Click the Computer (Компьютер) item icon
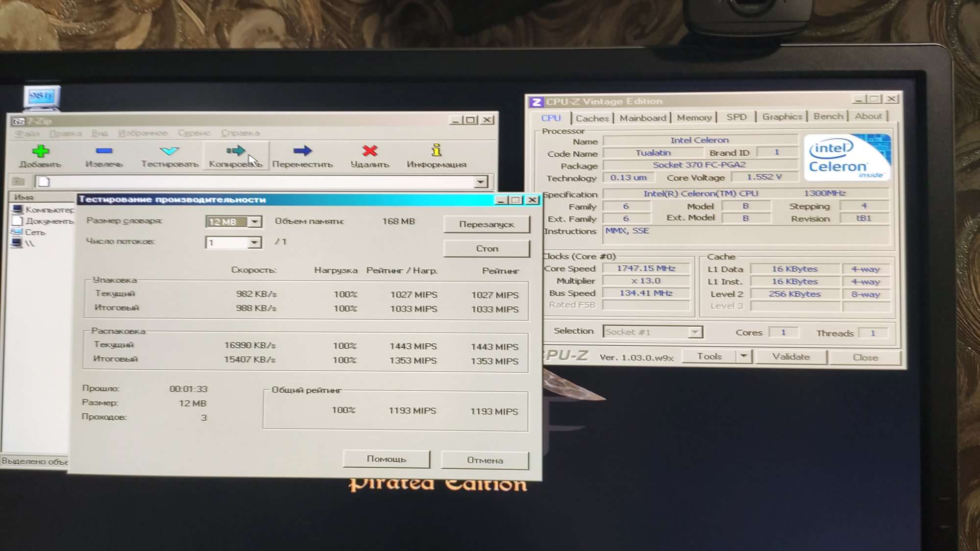Screen dimensions: 980x551 click(x=18, y=210)
